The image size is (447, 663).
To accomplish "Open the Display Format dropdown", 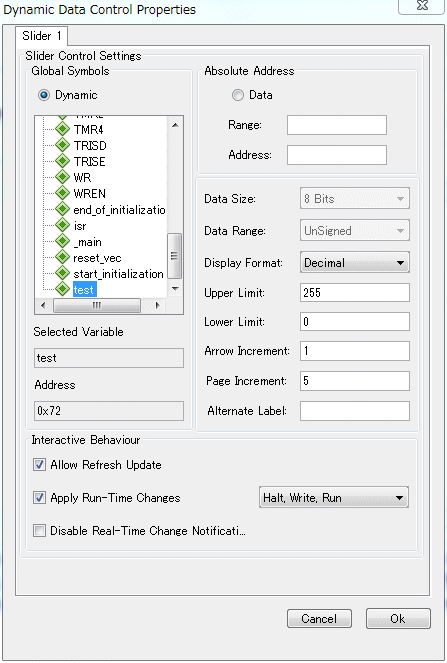I will (354, 263).
